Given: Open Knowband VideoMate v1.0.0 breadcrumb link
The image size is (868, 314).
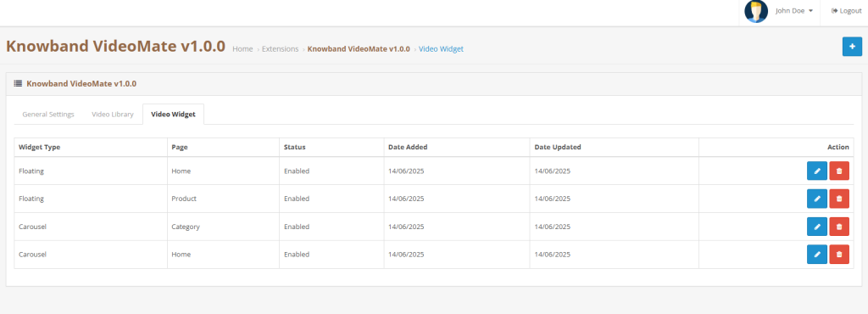Looking at the screenshot, I should coord(359,48).
